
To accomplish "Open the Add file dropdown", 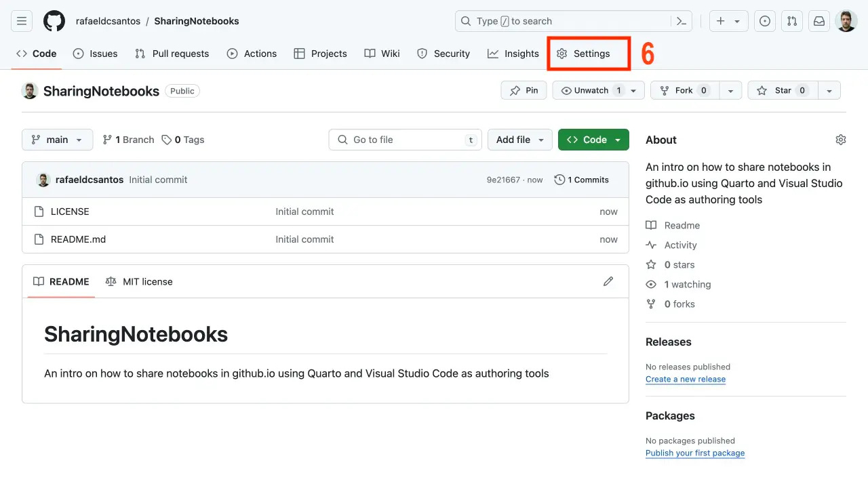I will [x=520, y=140].
